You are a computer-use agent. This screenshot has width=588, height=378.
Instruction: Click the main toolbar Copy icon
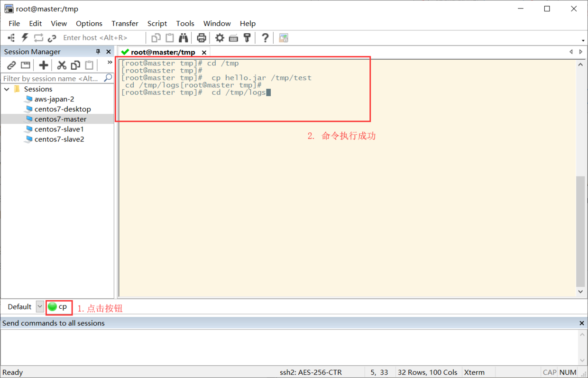[x=156, y=38]
